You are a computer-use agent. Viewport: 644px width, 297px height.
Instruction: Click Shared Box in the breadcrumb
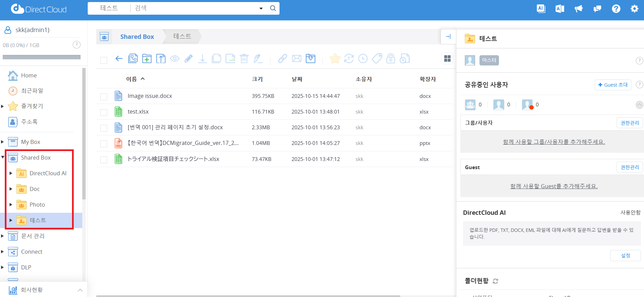point(137,36)
